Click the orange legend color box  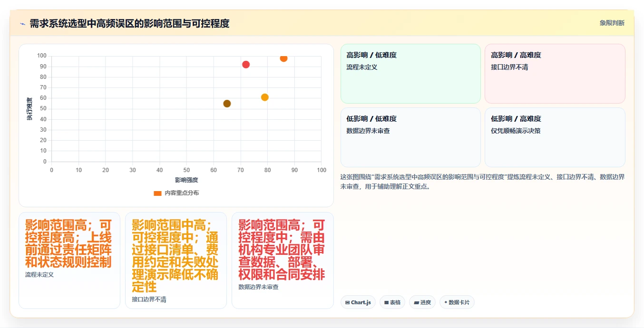157,193
